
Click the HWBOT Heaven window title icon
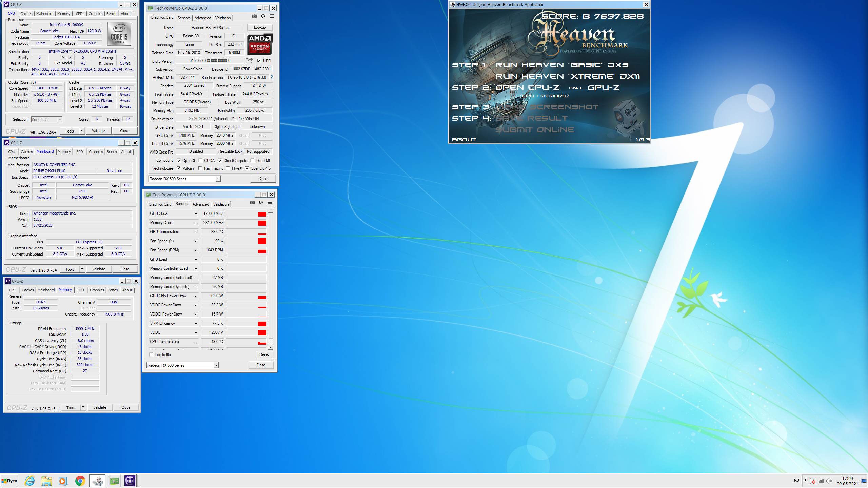[453, 5]
